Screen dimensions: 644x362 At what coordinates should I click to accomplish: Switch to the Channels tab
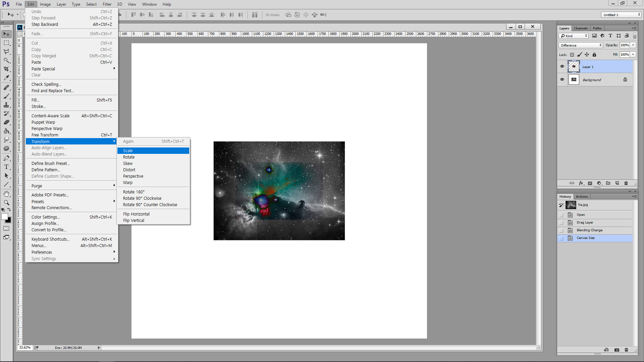pyautogui.click(x=581, y=28)
